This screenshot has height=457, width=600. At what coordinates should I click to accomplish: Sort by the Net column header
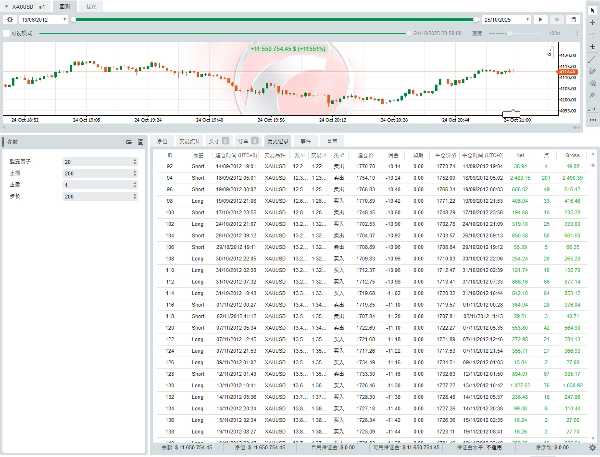tap(519, 156)
